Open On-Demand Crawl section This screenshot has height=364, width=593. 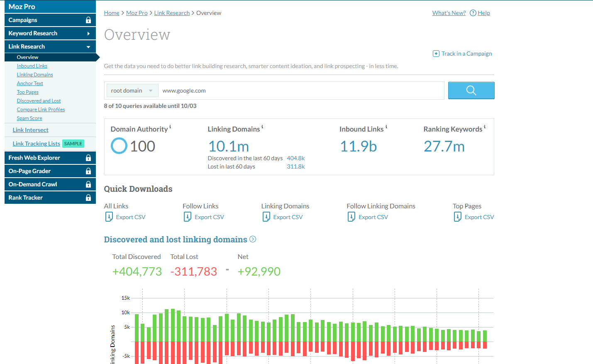[50, 184]
